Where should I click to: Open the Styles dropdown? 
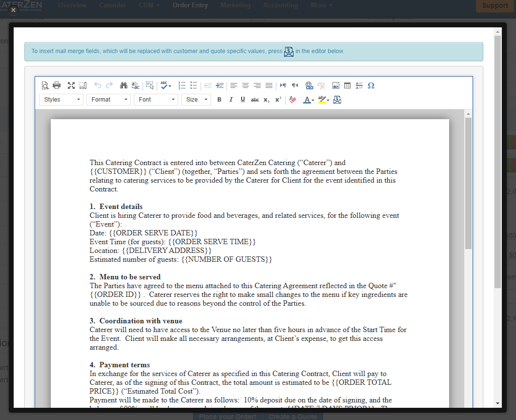[61, 100]
